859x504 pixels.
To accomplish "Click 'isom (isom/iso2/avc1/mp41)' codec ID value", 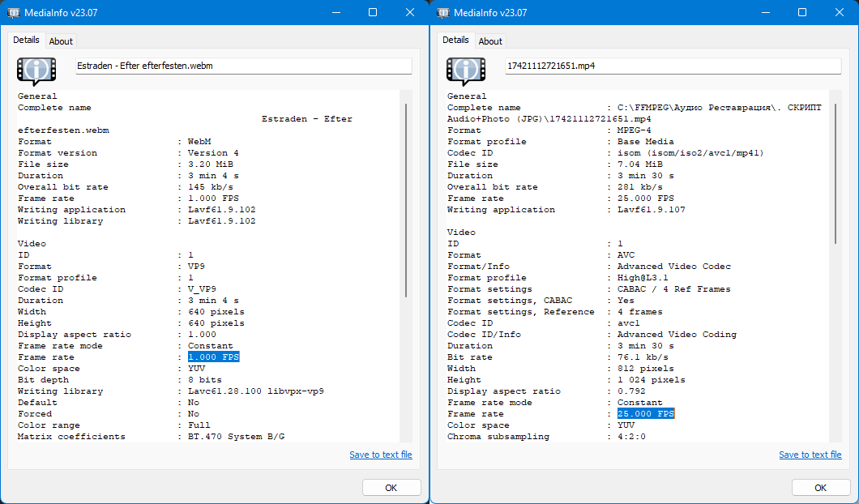I will 690,153.
